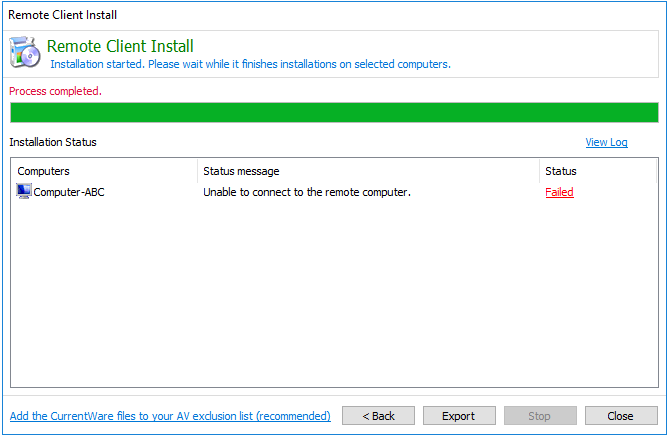Open the AV exclusion list recommendation link

170,416
